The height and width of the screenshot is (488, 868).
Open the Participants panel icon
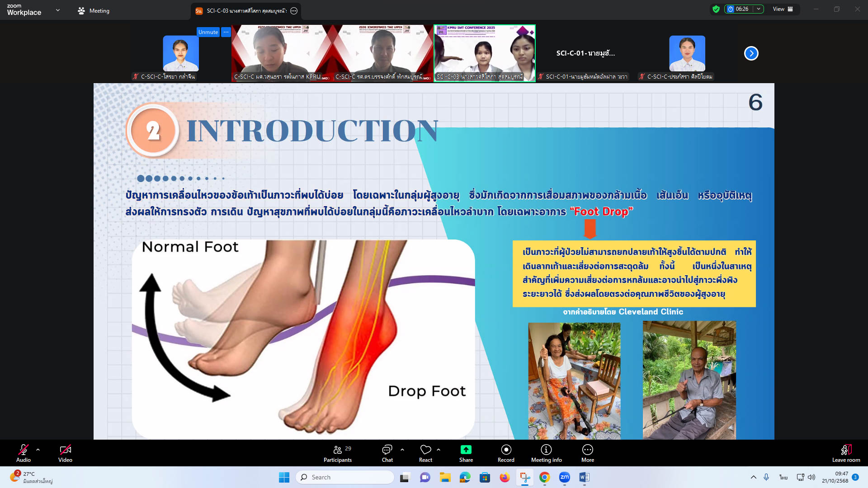(337, 450)
